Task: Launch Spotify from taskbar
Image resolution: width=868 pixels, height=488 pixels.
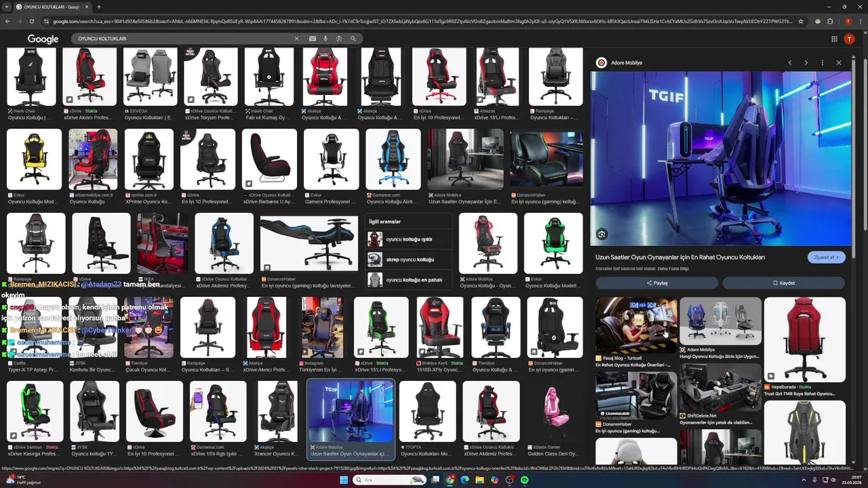Action: (524, 480)
